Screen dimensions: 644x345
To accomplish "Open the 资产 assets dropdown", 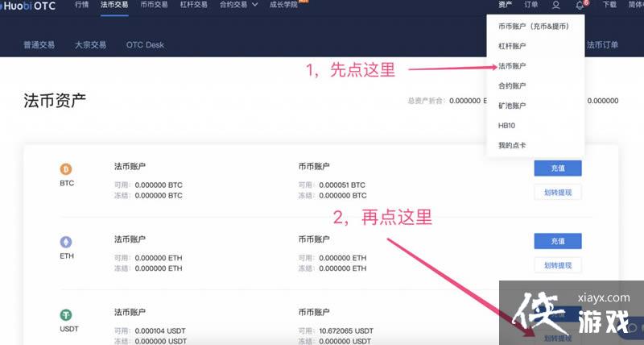I will [505, 6].
